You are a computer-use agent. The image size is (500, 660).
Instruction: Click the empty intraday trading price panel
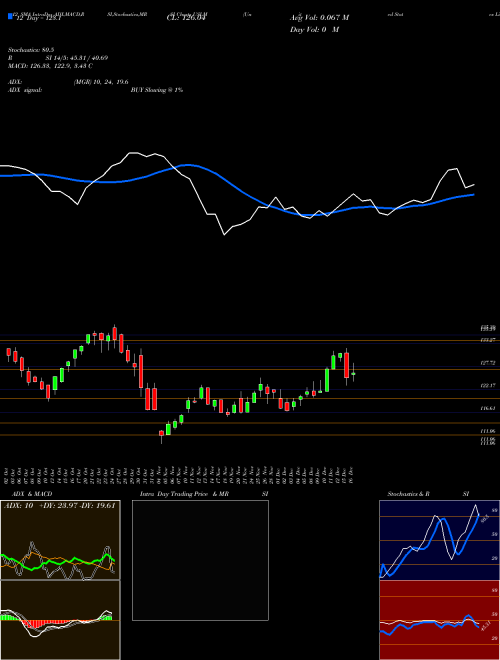200,560
